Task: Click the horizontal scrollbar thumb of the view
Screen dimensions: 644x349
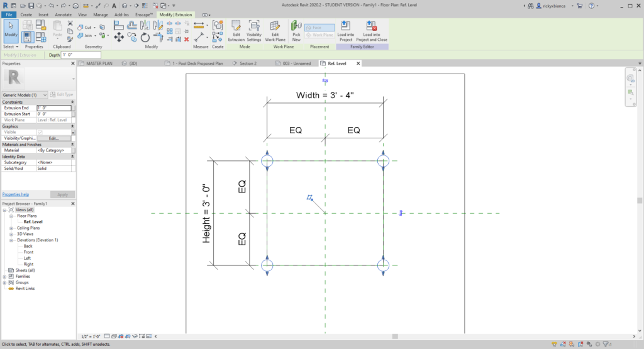Action: (395, 336)
